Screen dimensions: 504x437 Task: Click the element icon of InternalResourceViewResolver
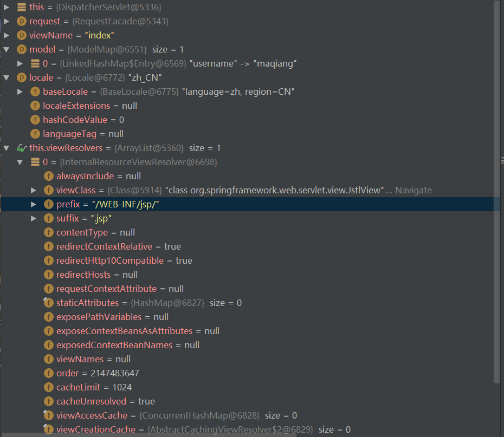pyautogui.click(x=35, y=162)
